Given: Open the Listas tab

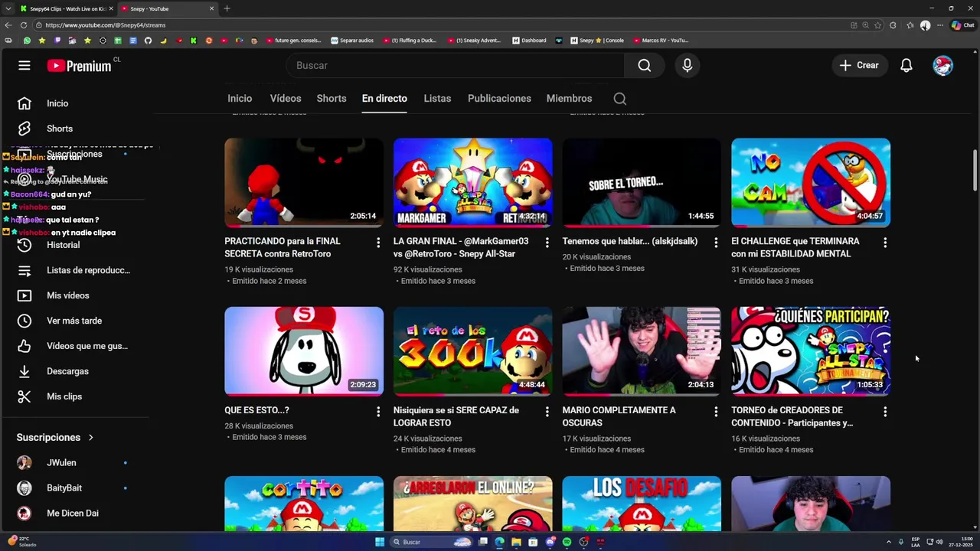Looking at the screenshot, I should tap(437, 99).
